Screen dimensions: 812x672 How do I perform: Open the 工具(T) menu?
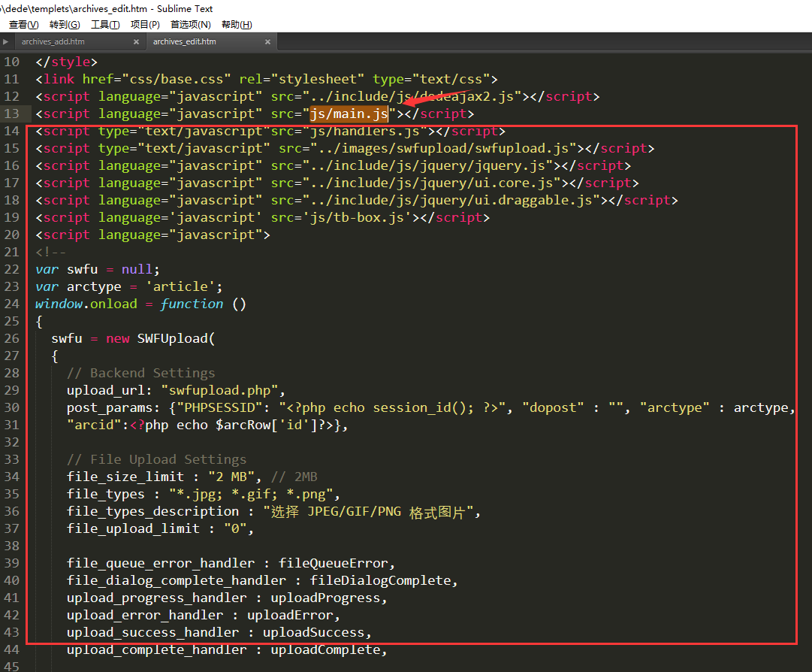105,25
